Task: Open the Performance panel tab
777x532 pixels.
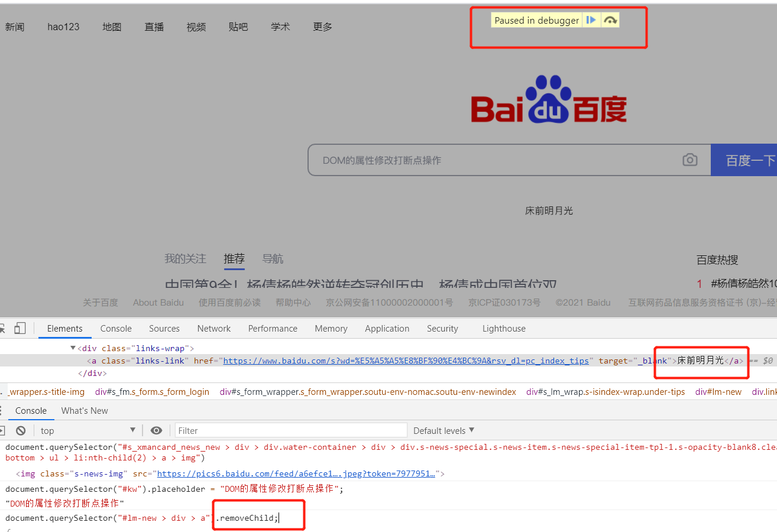Action: click(x=273, y=329)
